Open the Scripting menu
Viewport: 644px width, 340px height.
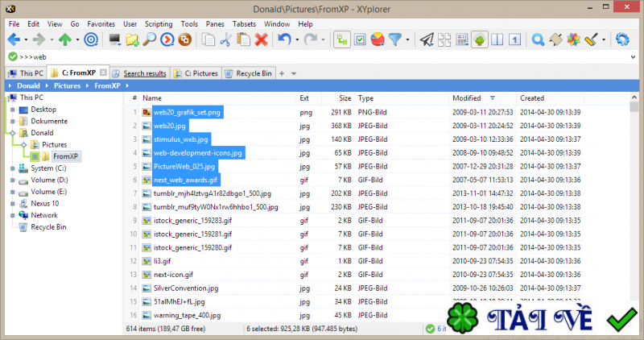[159, 24]
